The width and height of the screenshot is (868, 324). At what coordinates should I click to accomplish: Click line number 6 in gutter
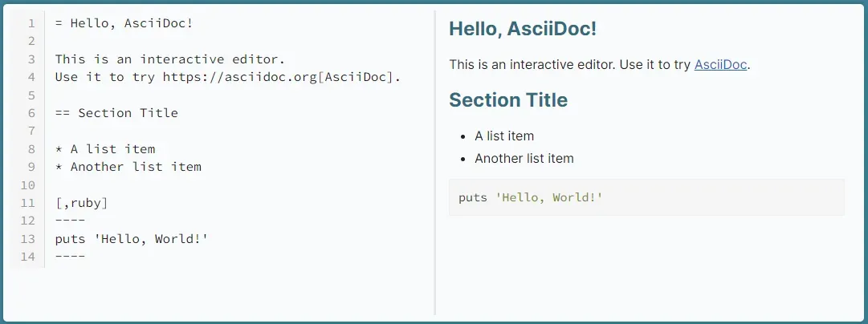[x=31, y=113]
